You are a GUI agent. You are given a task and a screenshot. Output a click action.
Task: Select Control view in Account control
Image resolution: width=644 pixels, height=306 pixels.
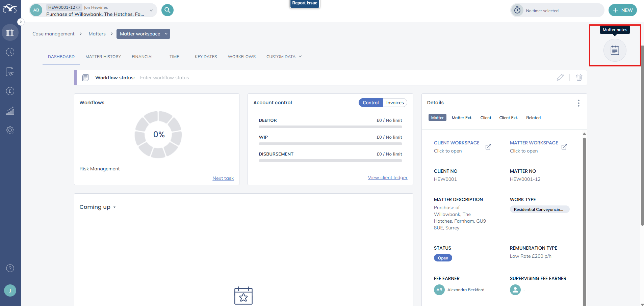coord(370,103)
